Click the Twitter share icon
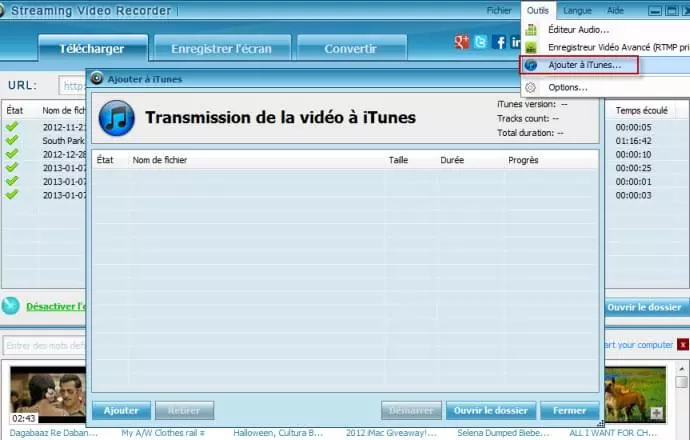The image size is (690, 440). [x=481, y=42]
